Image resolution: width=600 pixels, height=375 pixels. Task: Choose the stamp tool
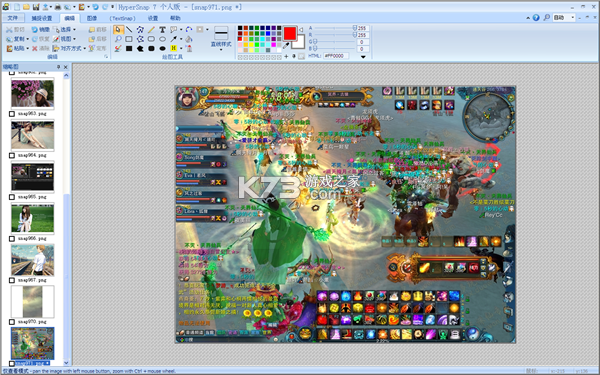click(x=189, y=49)
